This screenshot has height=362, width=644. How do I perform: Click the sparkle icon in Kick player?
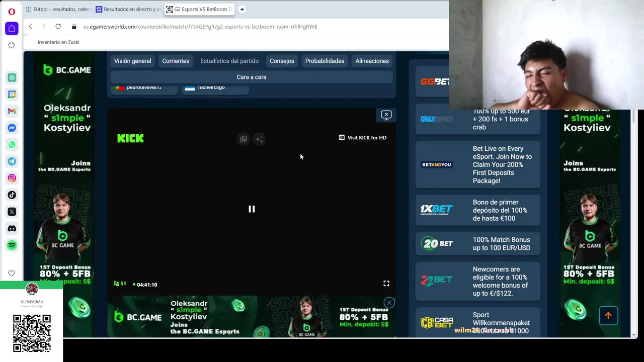259,139
